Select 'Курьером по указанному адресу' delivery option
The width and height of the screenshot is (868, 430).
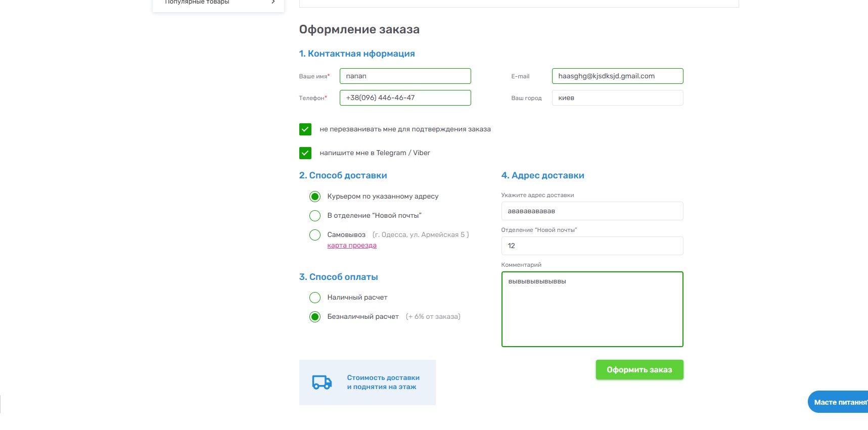[x=315, y=197]
